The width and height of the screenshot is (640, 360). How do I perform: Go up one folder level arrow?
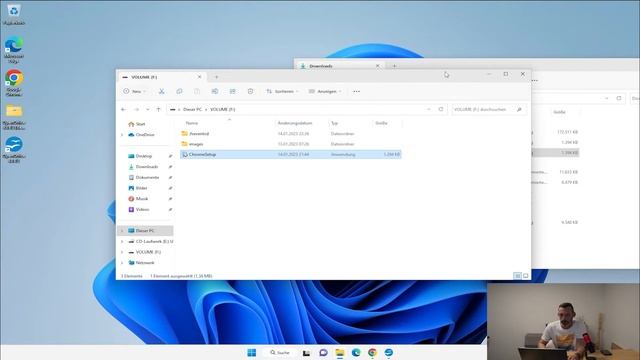(159, 109)
